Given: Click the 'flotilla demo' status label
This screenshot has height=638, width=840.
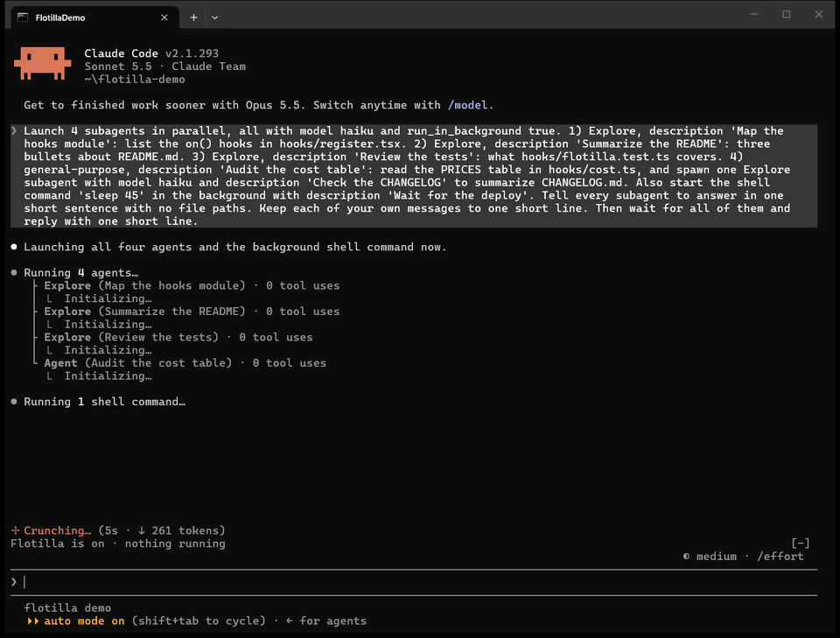Looking at the screenshot, I should 67,608.
